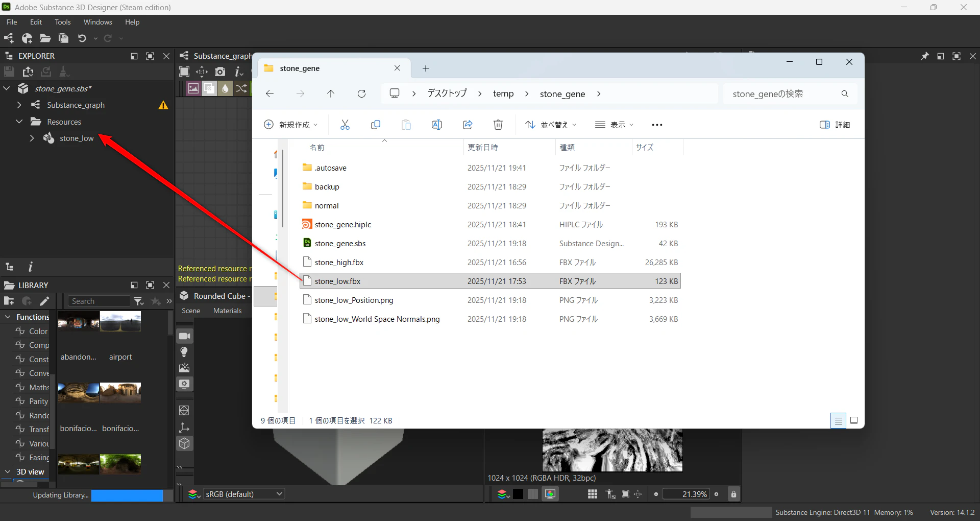This screenshot has height=521, width=980.
Task: Open the Help menu
Action: click(x=132, y=22)
